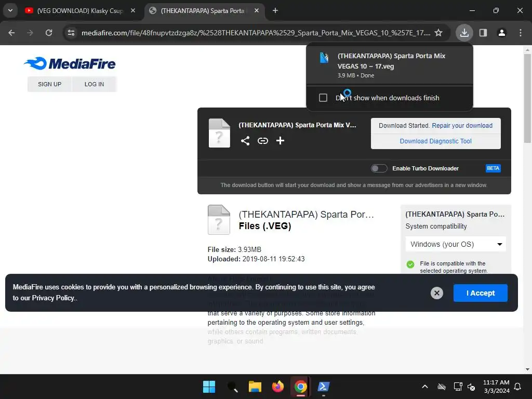Viewport: 532px width, 399px height.
Task: Enable the Turbo Downloader toggle
Action: coord(379,168)
